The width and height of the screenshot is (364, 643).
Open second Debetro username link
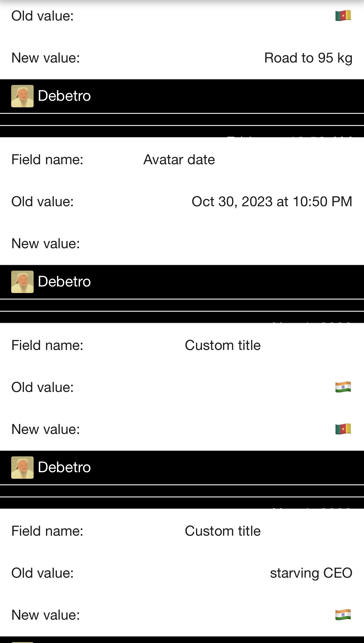point(64,282)
